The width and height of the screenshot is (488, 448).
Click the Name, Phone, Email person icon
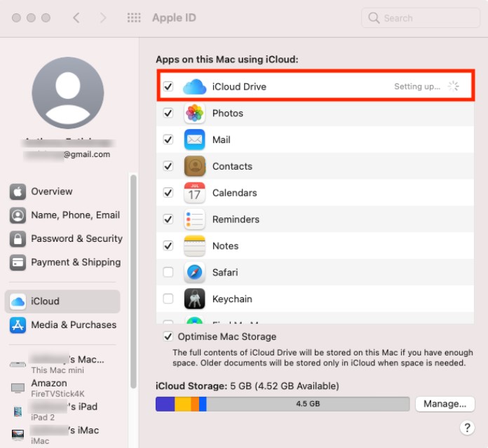click(18, 215)
